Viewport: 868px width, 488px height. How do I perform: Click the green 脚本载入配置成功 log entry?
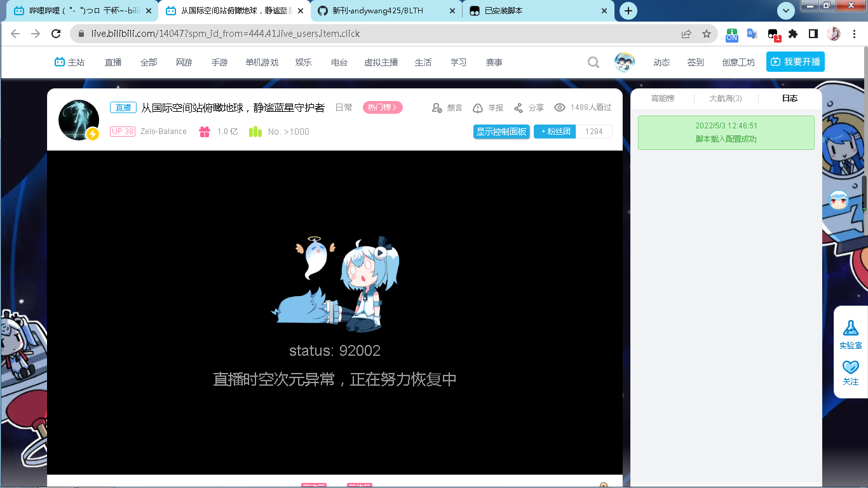point(726,133)
